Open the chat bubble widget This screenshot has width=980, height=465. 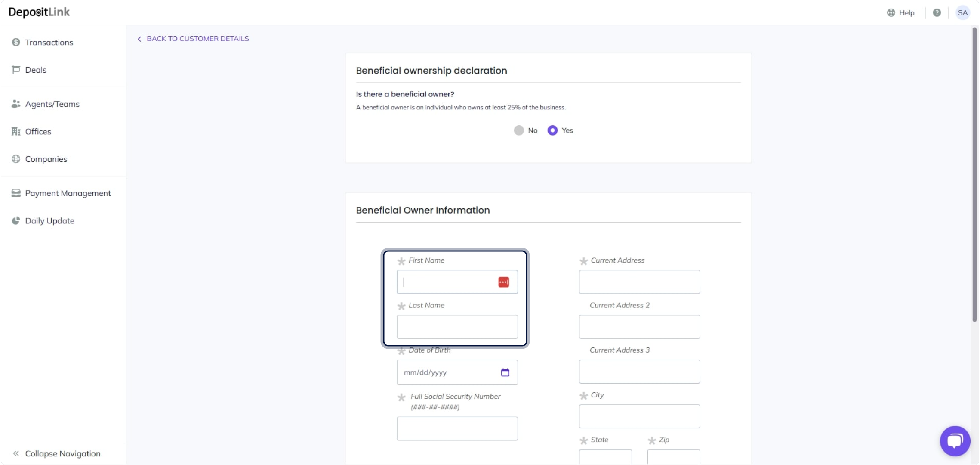pos(955,441)
